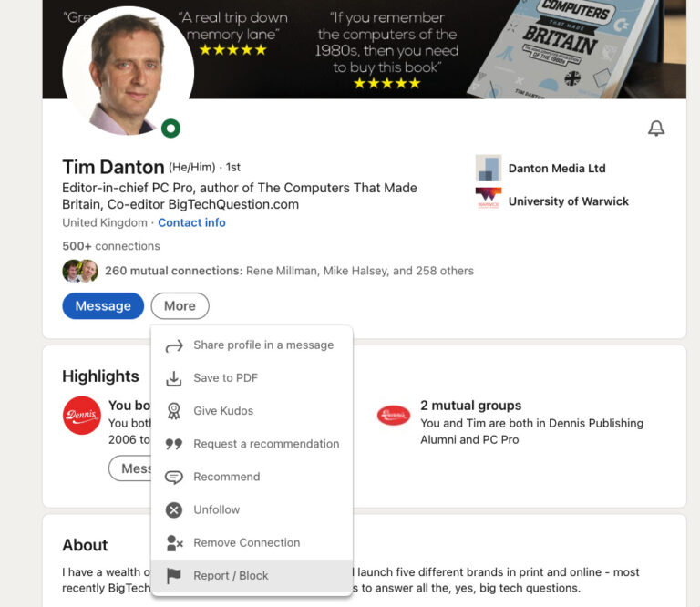Click the circled X Unfollow icon
The image size is (700, 607).
(x=174, y=509)
